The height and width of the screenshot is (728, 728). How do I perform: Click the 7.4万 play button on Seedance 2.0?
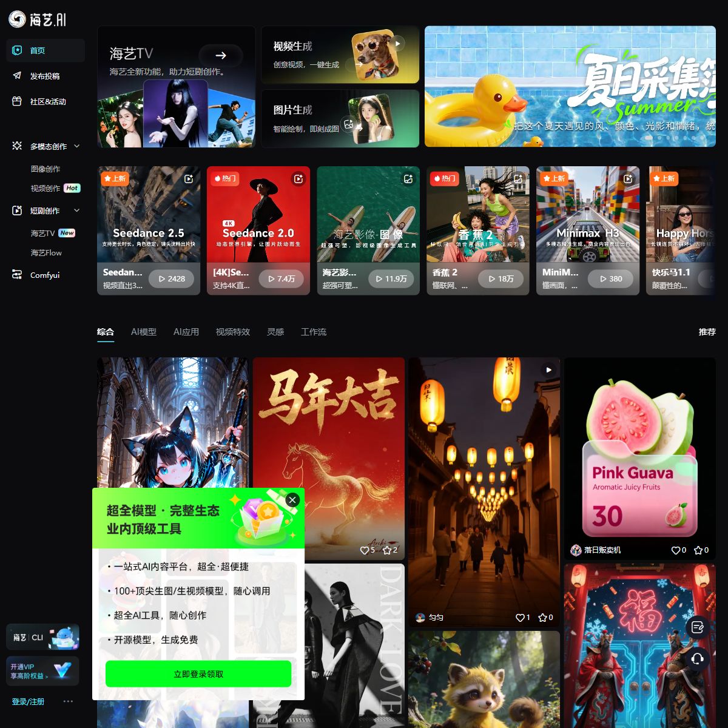tap(281, 278)
